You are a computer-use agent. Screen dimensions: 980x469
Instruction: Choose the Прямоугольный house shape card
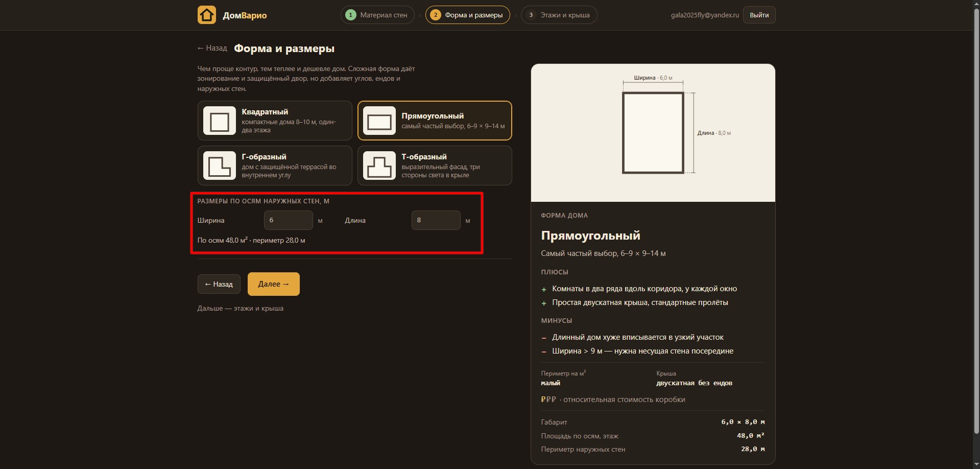[435, 121]
